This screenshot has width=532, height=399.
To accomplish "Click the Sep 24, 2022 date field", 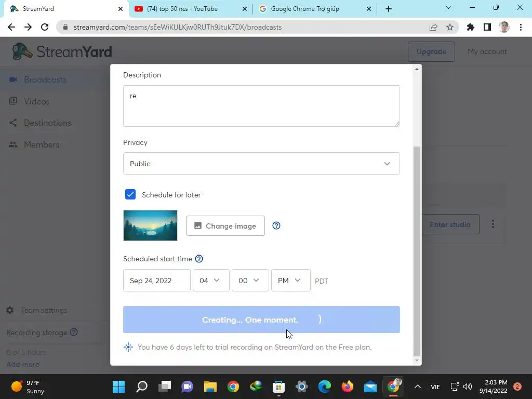I will [x=157, y=280].
